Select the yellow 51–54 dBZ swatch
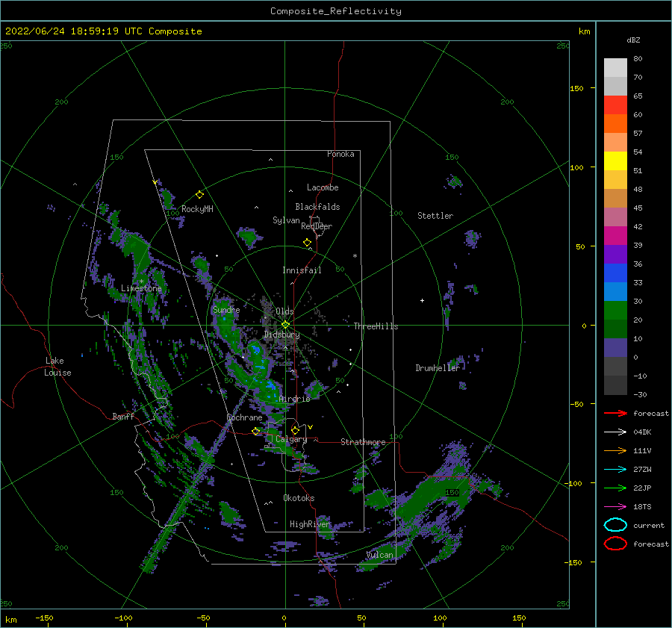672x628 pixels. 615,161
